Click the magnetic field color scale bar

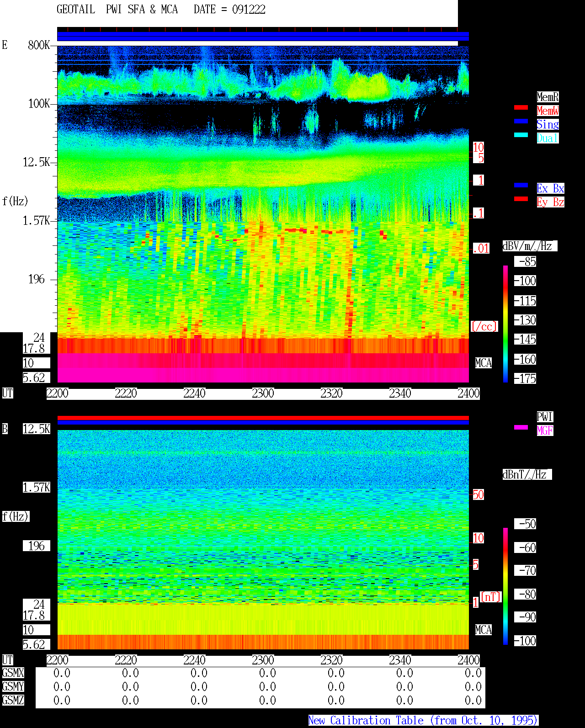pyautogui.click(x=505, y=586)
